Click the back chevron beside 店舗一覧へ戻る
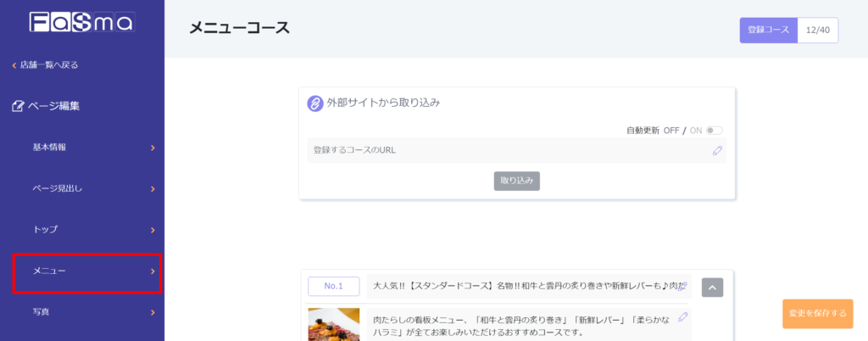The image size is (868, 341). pyautogui.click(x=14, y=65)
